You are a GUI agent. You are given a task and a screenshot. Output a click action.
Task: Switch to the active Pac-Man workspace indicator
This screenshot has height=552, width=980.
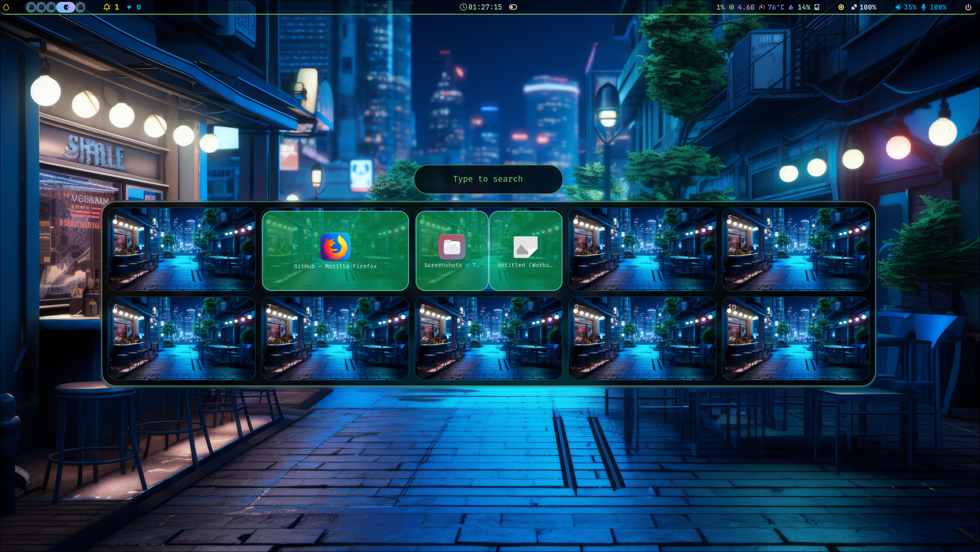coord(66,7)
